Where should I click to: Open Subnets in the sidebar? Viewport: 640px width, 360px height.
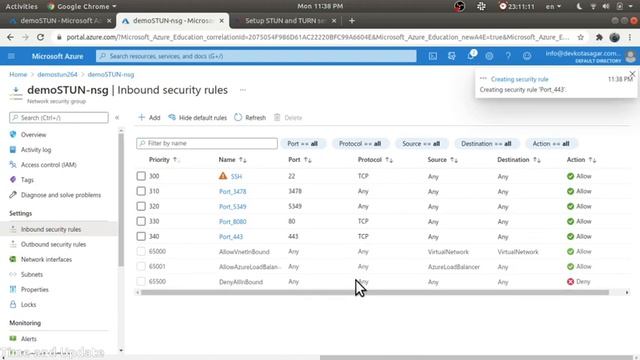(x=32, y=275)
